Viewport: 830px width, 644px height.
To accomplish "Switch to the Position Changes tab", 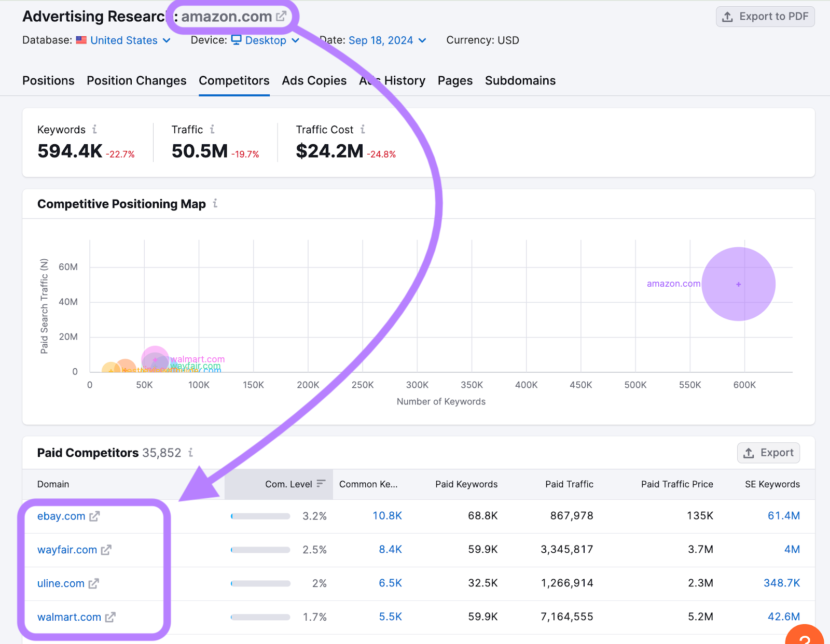I will point(136,81).
